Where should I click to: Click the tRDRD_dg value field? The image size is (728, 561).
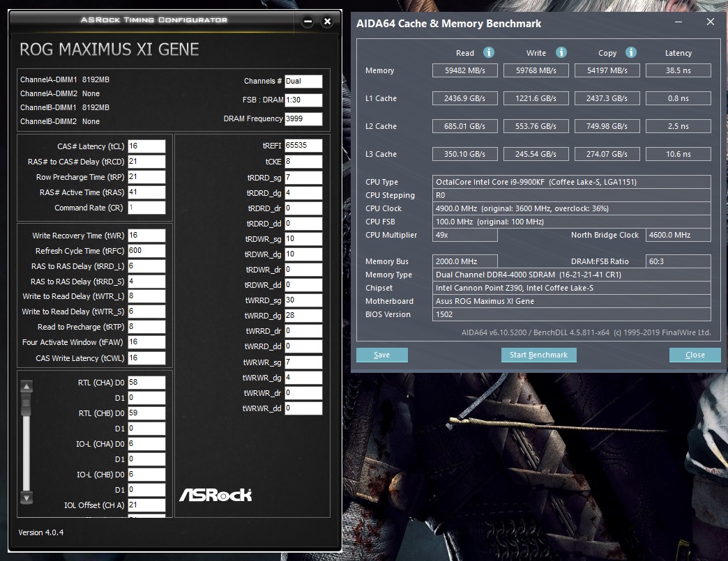(303, 193)
